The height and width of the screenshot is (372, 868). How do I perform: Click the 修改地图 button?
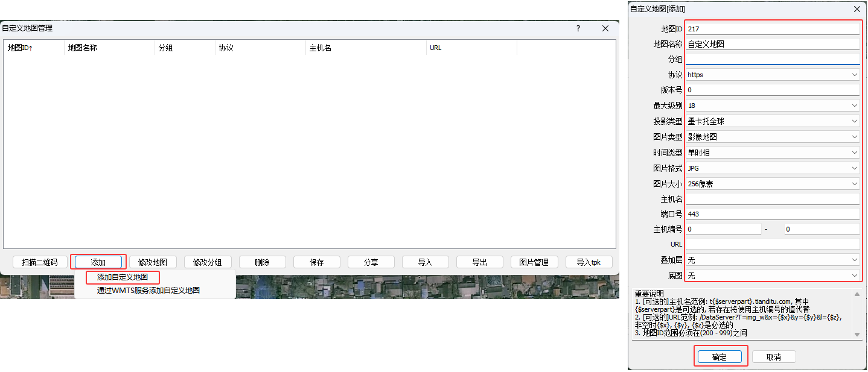pyautogui.click(x=153, y=262)
